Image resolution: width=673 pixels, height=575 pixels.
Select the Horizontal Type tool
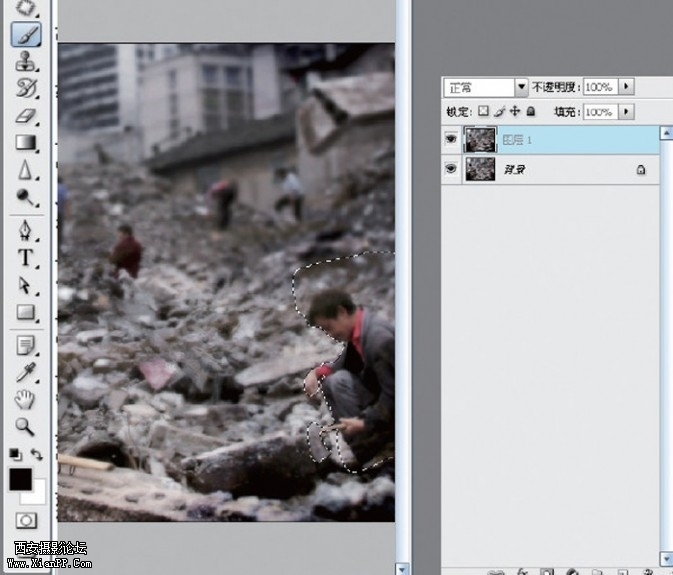[26, 258]
